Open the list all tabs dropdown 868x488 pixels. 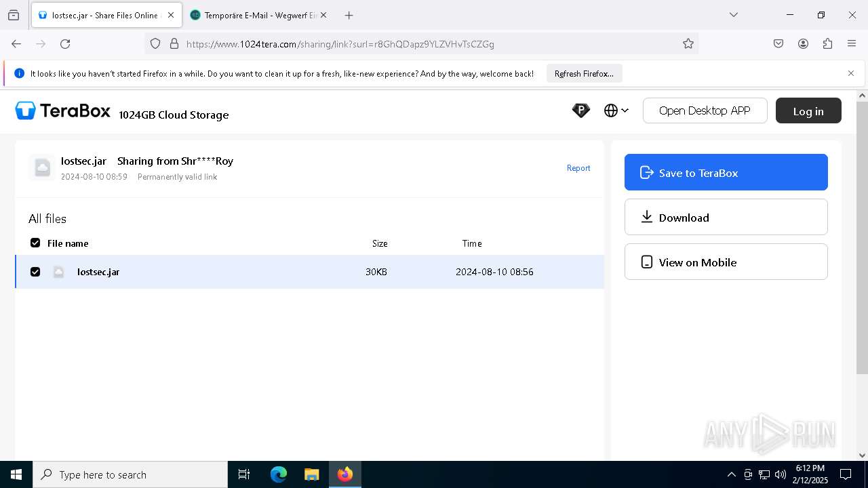coord(733,15)
